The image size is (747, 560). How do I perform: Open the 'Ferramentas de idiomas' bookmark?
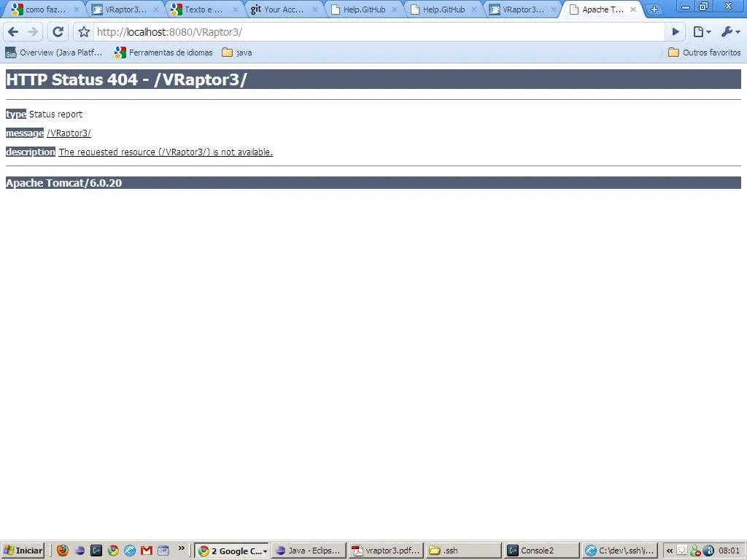(x=164, y=52)
